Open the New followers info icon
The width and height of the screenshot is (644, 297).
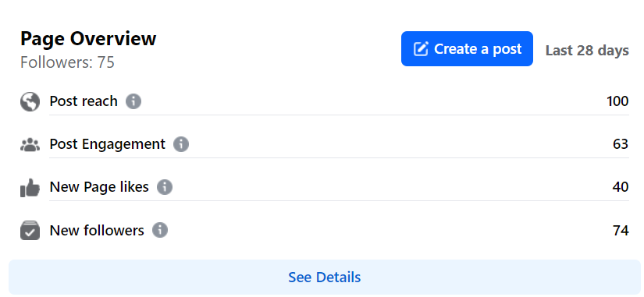point(160,230)
